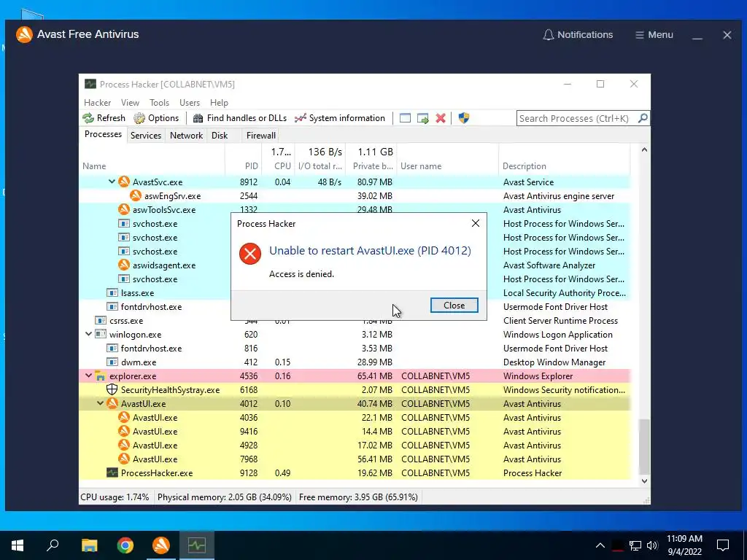This screenshot has width=747, height=560.
Task: Open the Help menu
Action: (219, 103)
